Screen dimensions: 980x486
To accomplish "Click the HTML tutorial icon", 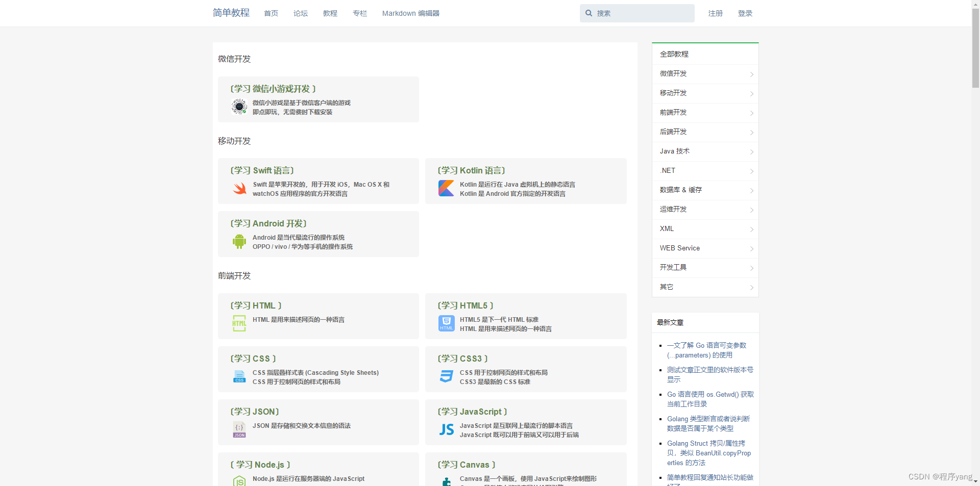I will [239, 323].
